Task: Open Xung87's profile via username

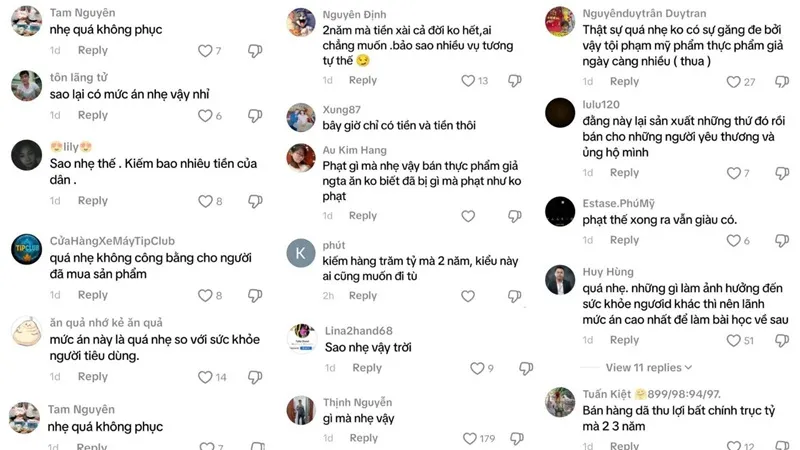Action: tap(341, 109)
